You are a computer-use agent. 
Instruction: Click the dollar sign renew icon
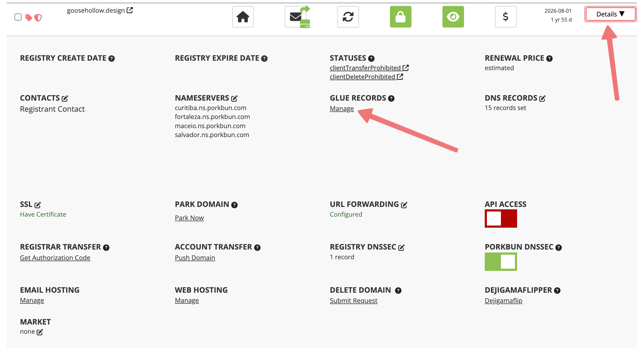pyautogui.click(x=505, y=17)
